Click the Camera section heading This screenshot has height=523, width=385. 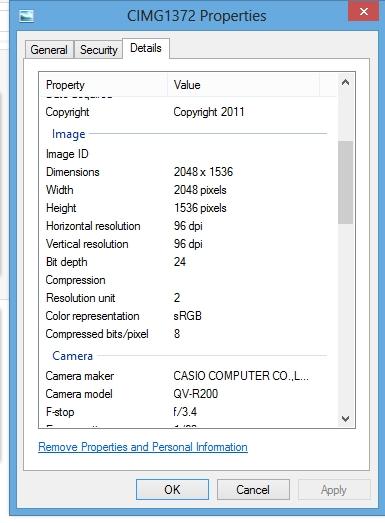click(72, 356)
